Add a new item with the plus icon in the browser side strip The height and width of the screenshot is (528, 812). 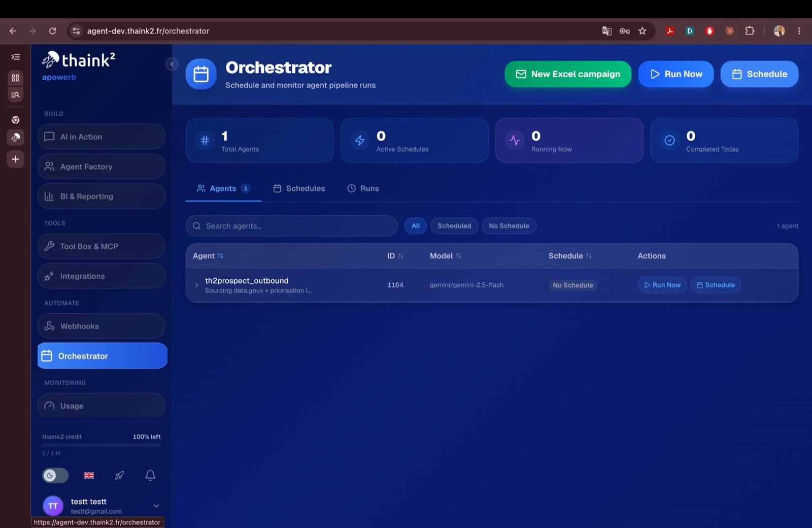(x=16, y=159)
